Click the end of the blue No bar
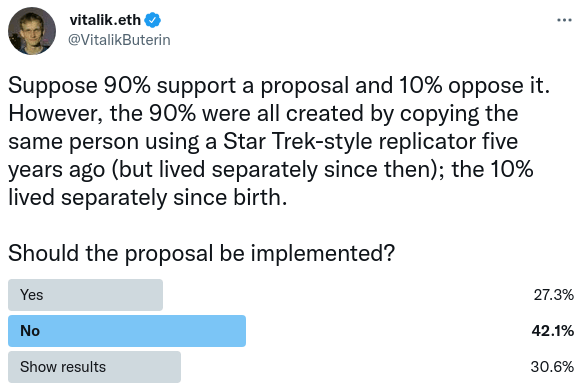This screenshot has width=585, height=390. tap(242, 331)
